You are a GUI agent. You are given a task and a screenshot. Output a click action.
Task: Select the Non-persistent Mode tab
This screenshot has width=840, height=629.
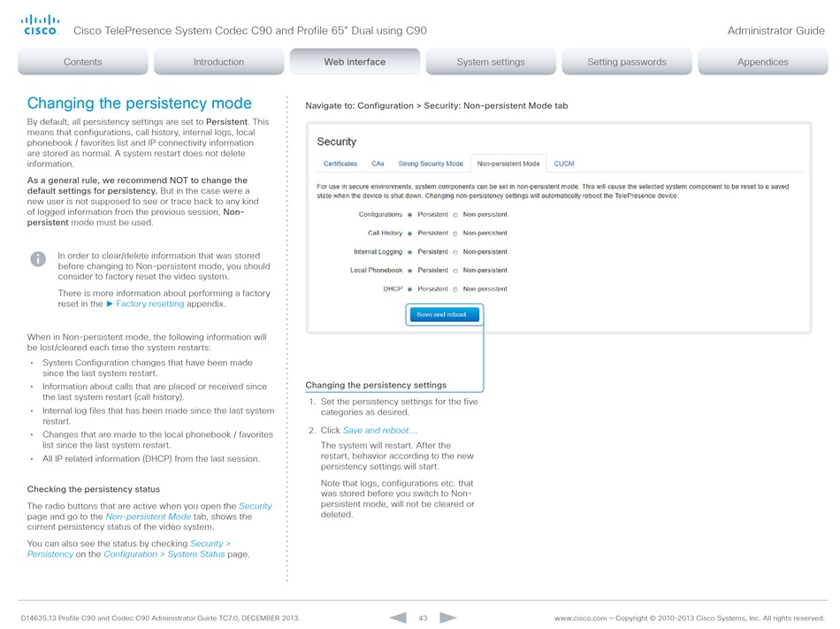(508, 164)
